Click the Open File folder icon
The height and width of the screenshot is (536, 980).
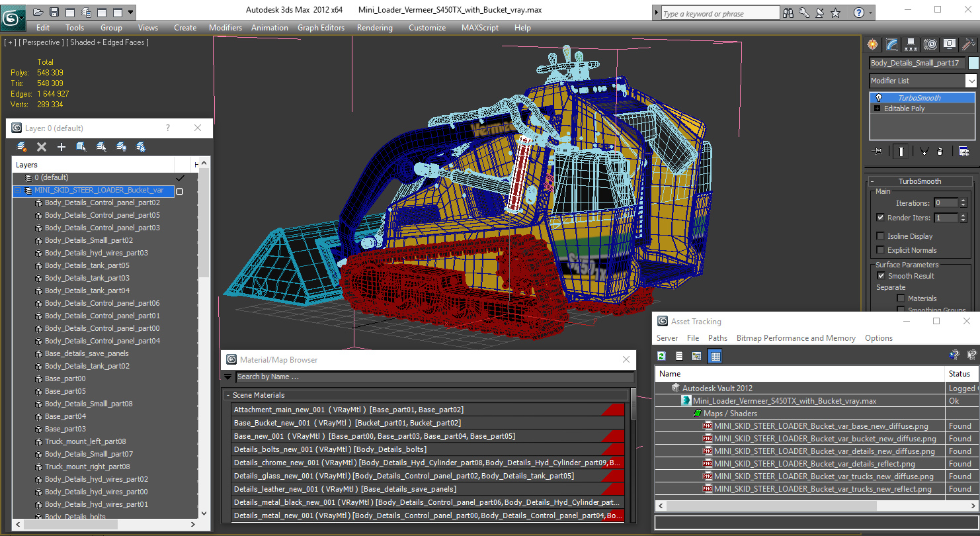point(38,12)
